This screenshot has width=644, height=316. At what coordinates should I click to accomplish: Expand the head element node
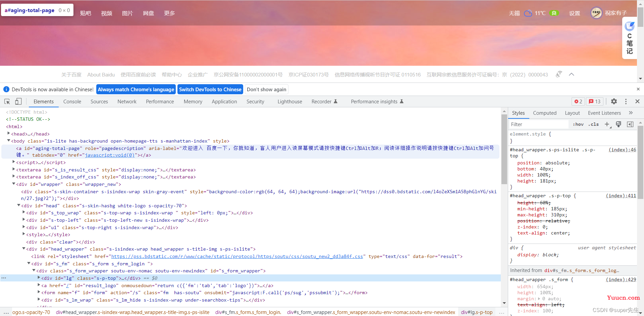(x=9, y=134)
